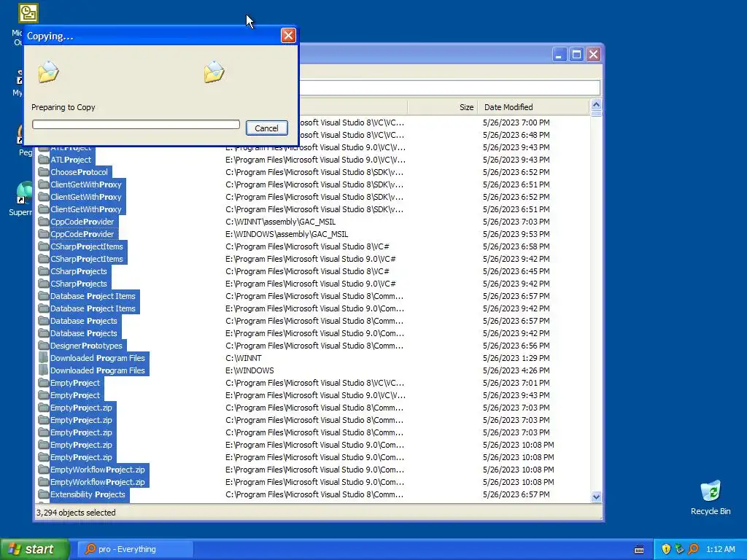Click folder icon of CSharpProjects in Studio 8 row
Screen dimensions: 747x560
click(43, 271)
